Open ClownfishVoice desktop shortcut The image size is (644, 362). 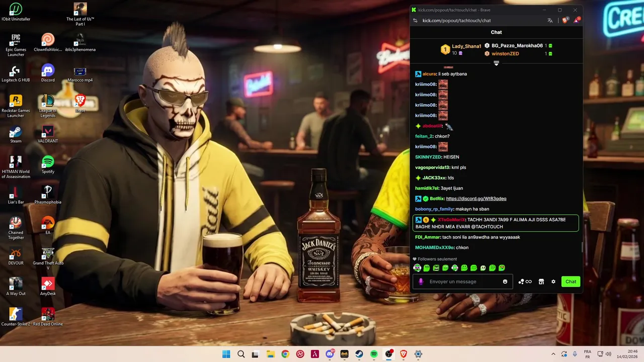click(x=48, y=43)
